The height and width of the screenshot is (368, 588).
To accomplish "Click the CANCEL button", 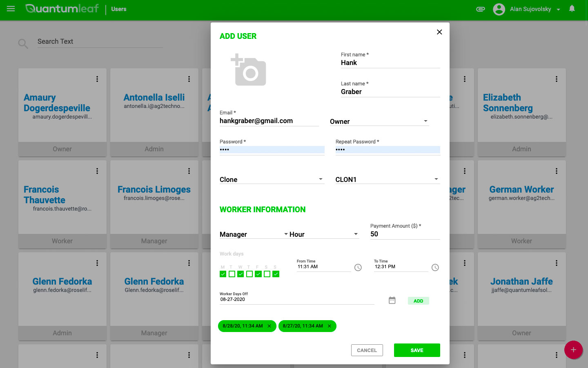I will click(367, 350).
